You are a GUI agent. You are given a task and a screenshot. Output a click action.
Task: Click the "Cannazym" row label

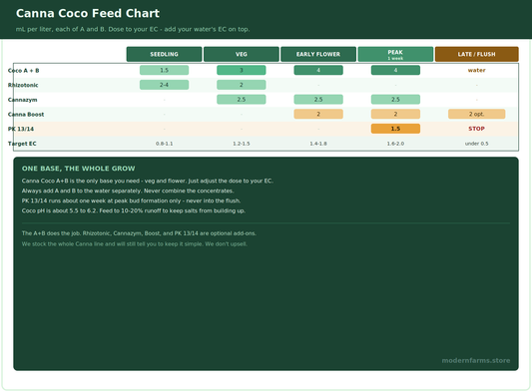coord(22,100)
